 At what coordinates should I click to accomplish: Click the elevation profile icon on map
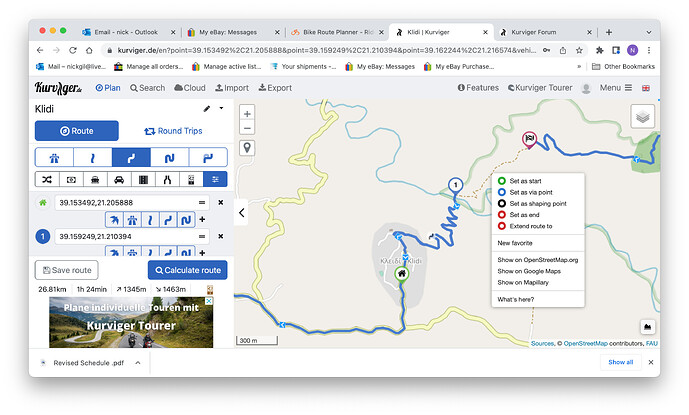tap(647, 326)
